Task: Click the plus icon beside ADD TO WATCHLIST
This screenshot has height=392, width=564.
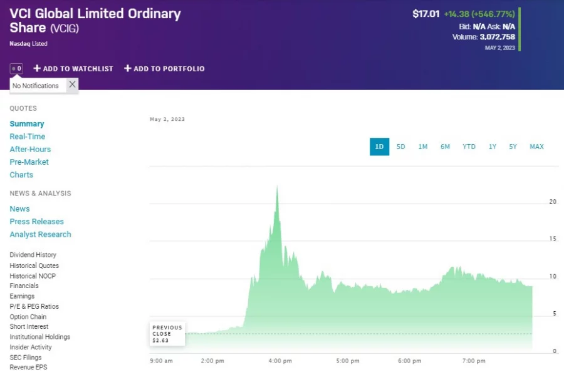Action: click(x=36, y=68)
